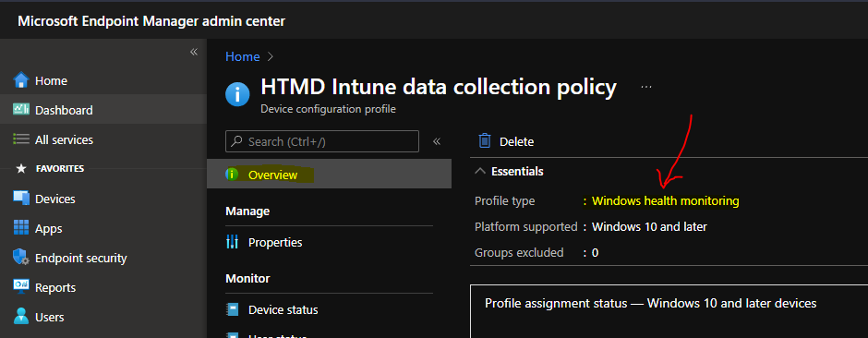Image resolution: width=868 pixels, height=338 pixels.
Task: Click the All services list icon
Action: click(21, 139)
